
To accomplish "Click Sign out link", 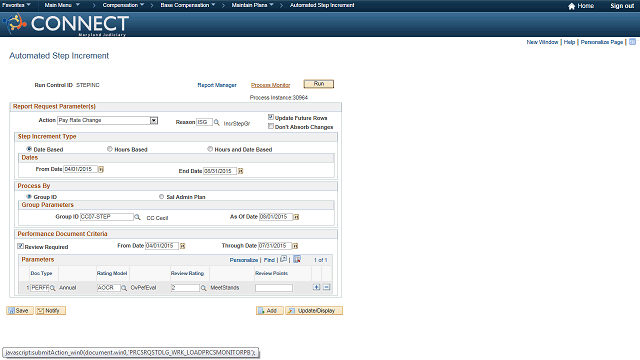I will (622, 6).
